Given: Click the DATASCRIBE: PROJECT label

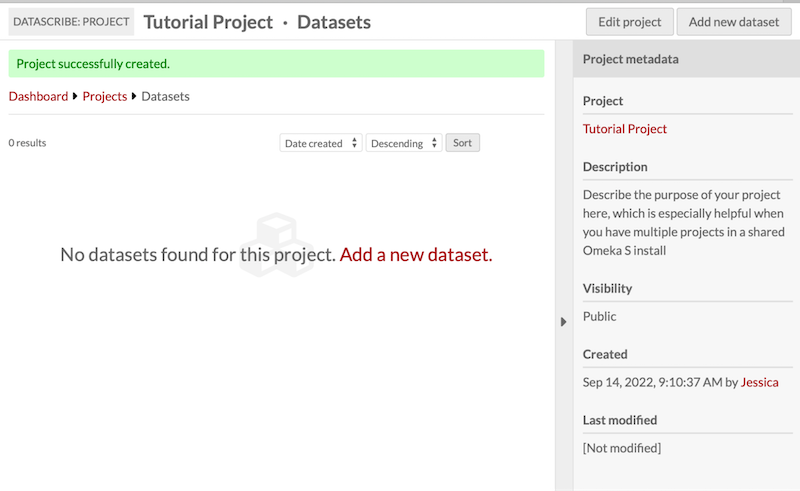Looking at the screenshot, I should pos(71,22).
